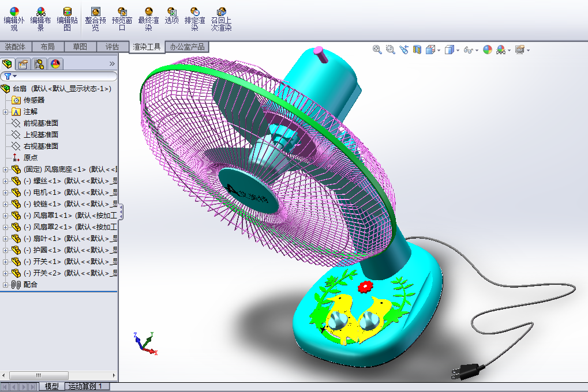Click the panel collapse handle
This screenshot has width=588, height=392.
121,212
